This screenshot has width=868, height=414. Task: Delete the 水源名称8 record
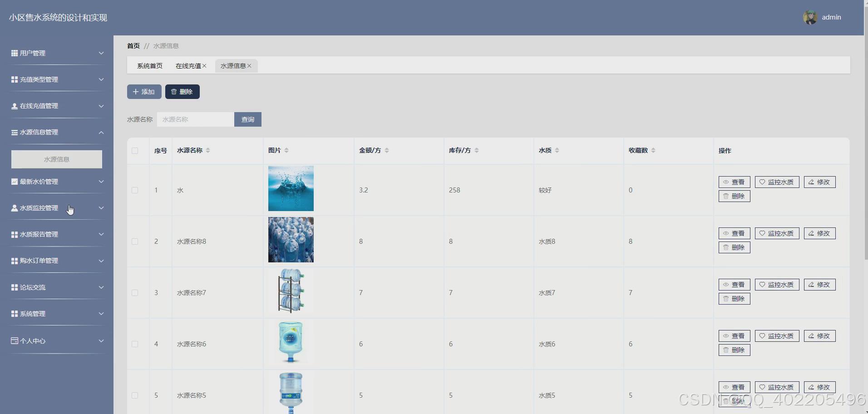point(734,247)
